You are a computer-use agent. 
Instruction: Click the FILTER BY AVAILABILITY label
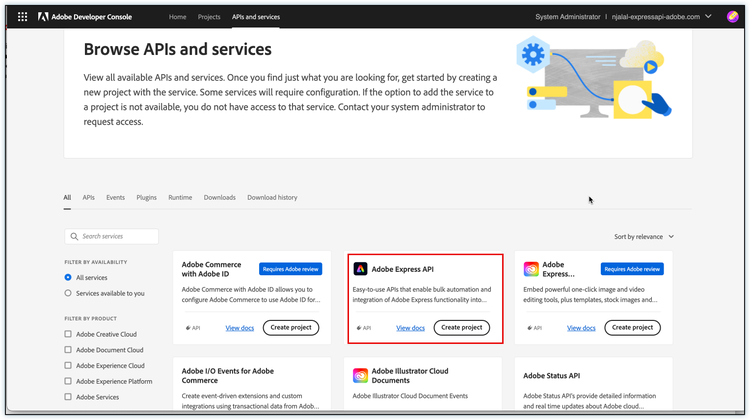(96, 262)
